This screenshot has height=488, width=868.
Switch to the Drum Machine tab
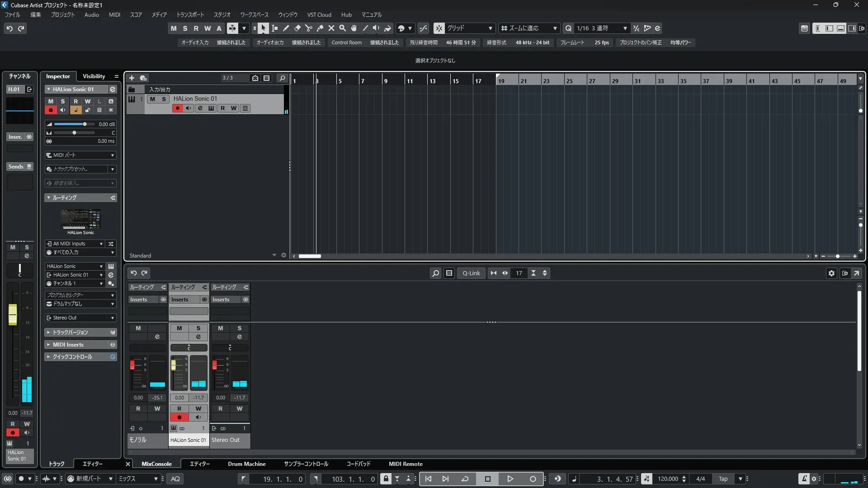[246, 464]
